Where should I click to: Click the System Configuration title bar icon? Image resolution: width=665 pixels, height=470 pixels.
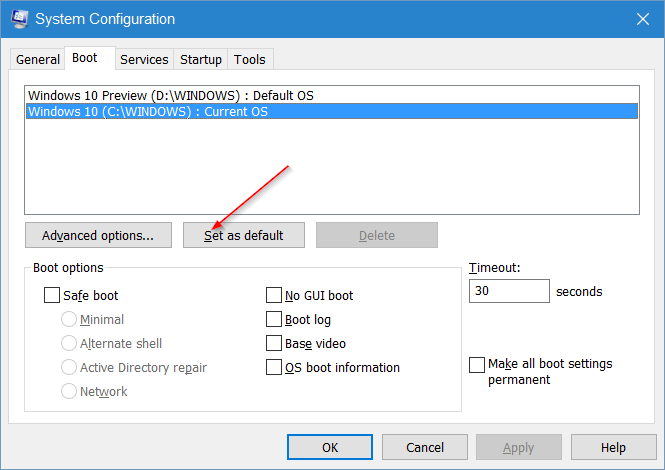pyautogui.click(x=20, y=19)
